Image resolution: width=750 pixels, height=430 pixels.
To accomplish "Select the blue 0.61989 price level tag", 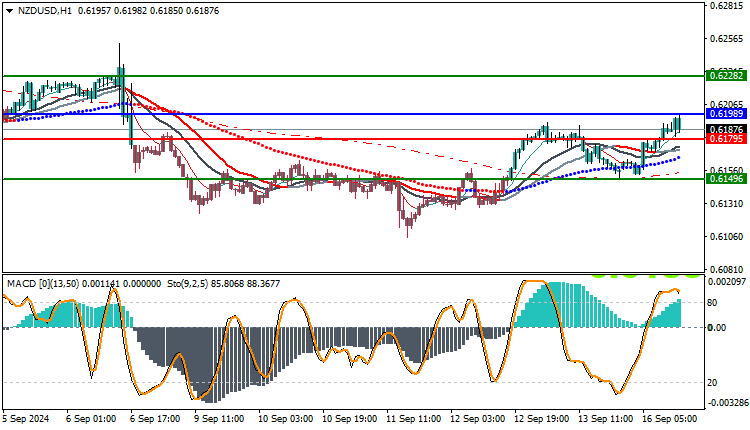I will (x=726, y=114).
